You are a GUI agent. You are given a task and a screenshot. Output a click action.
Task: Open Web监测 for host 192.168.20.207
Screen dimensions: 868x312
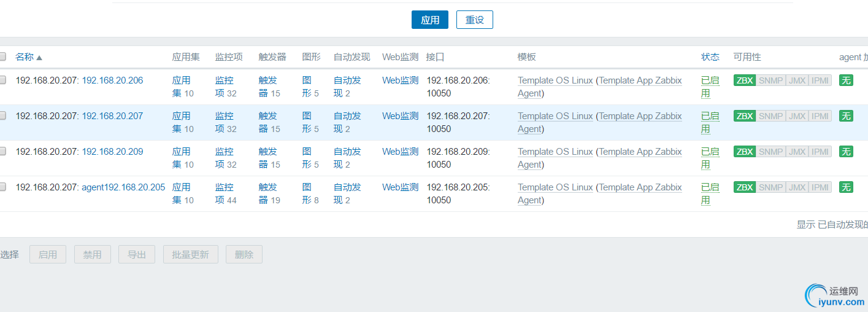click(400, 116)
